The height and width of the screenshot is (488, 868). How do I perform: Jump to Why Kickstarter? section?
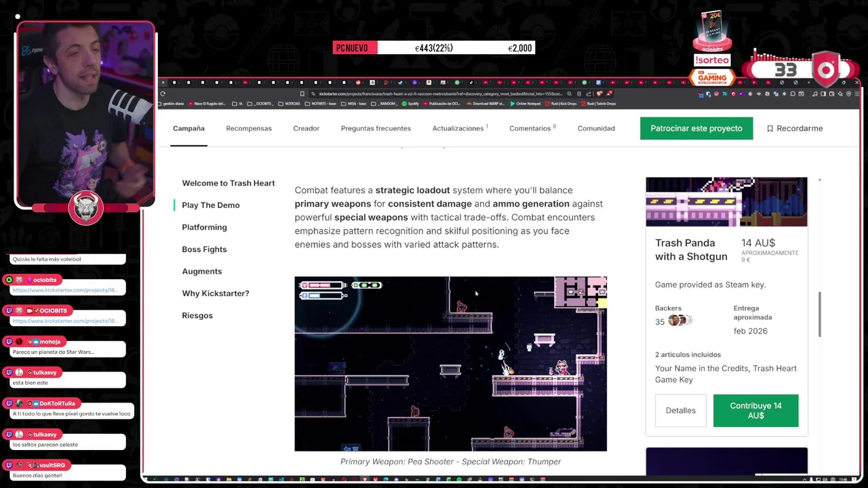[x=215, y=293]
